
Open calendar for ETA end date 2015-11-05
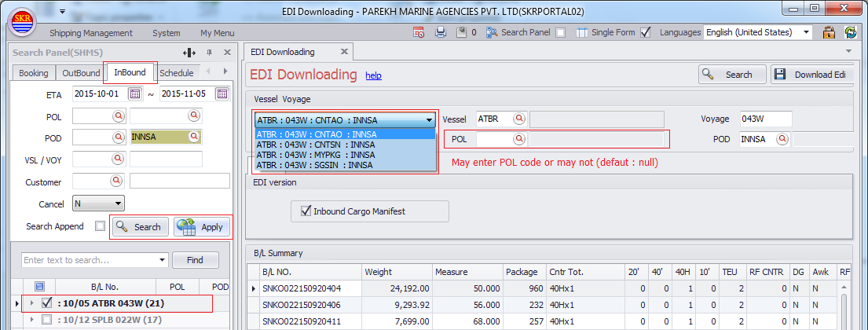pos(222,93)
